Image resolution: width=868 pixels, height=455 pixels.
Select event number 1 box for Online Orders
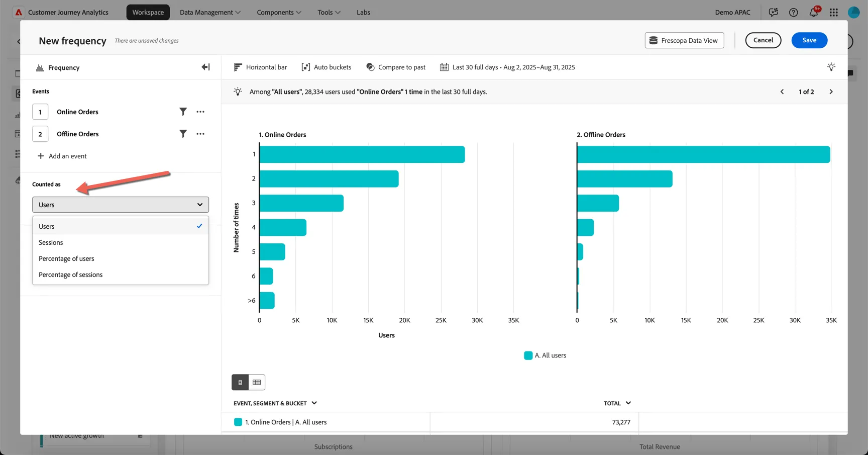click(40, 112)
